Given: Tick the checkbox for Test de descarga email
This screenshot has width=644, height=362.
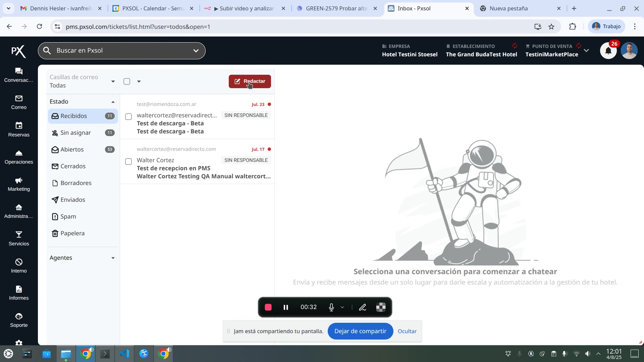Looking at the screenshot, I should (128, 117).
